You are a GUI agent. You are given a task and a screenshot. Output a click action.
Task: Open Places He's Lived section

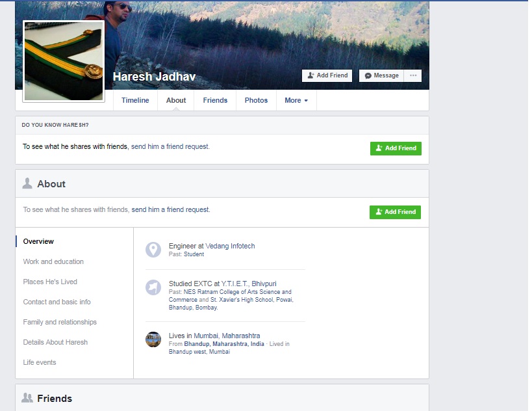click(x=50, y=282)
